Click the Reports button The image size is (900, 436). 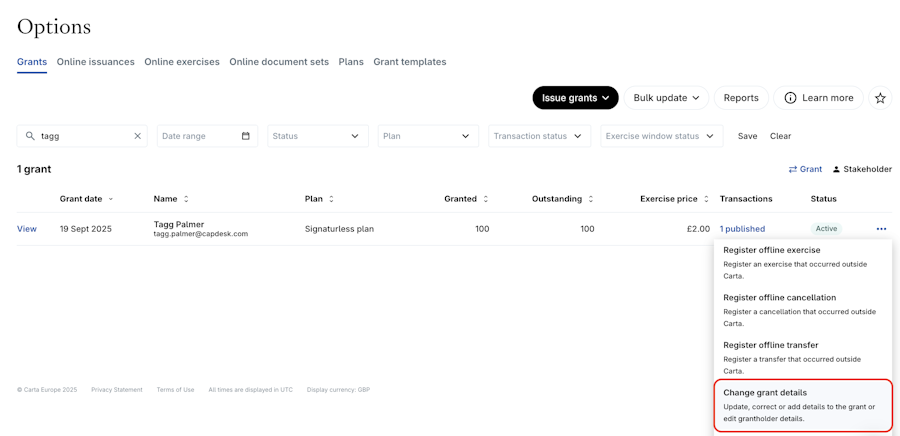click(x=741, y=98)
